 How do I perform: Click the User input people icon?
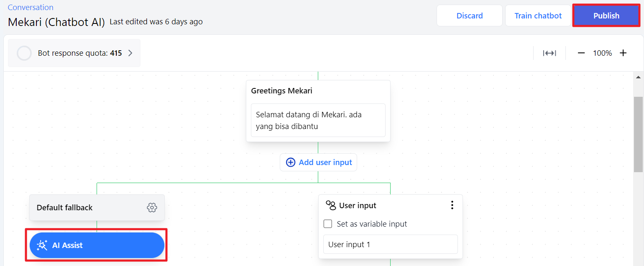[x=331, y=205]
